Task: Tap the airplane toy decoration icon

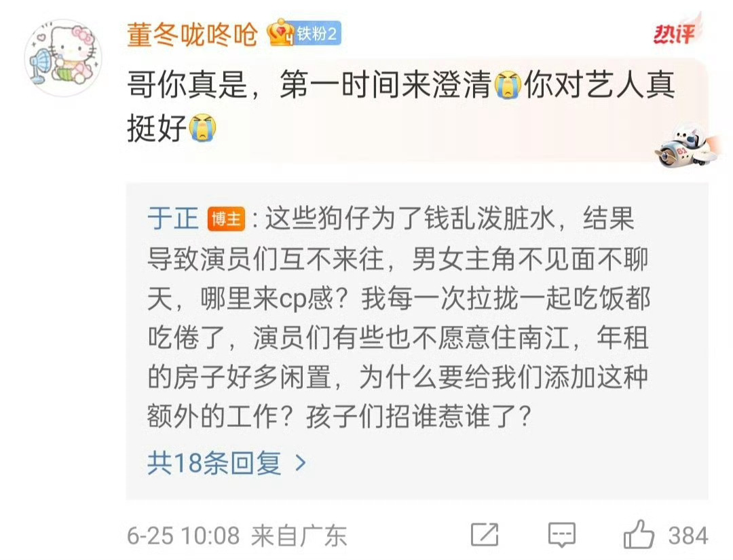Action: pyautogui.click(x=686, y=144)
